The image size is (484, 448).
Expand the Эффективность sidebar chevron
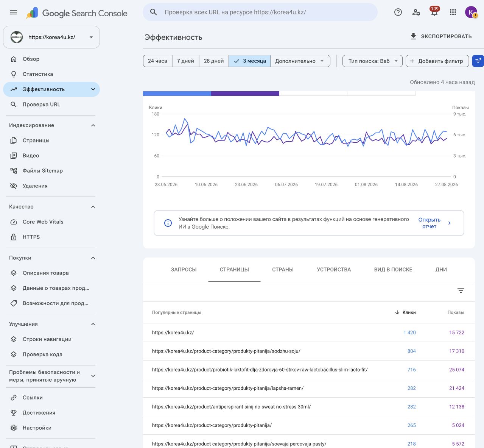pos(93,89)
